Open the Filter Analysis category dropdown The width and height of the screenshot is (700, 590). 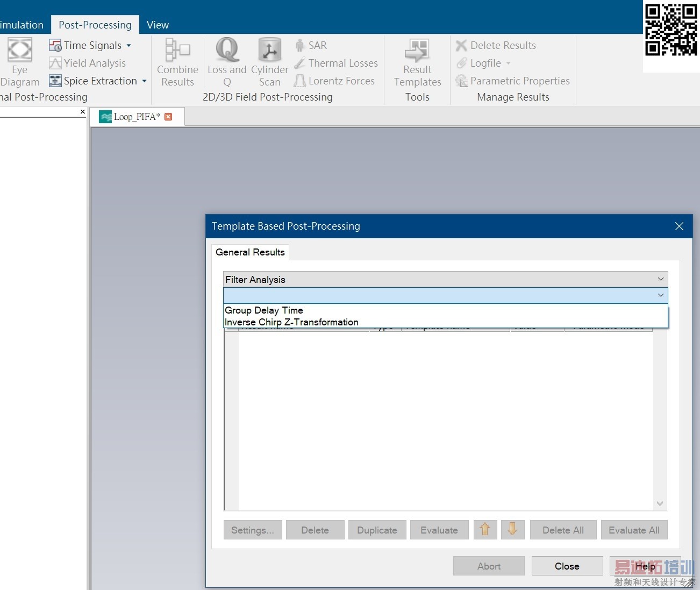tap(445, 279)
